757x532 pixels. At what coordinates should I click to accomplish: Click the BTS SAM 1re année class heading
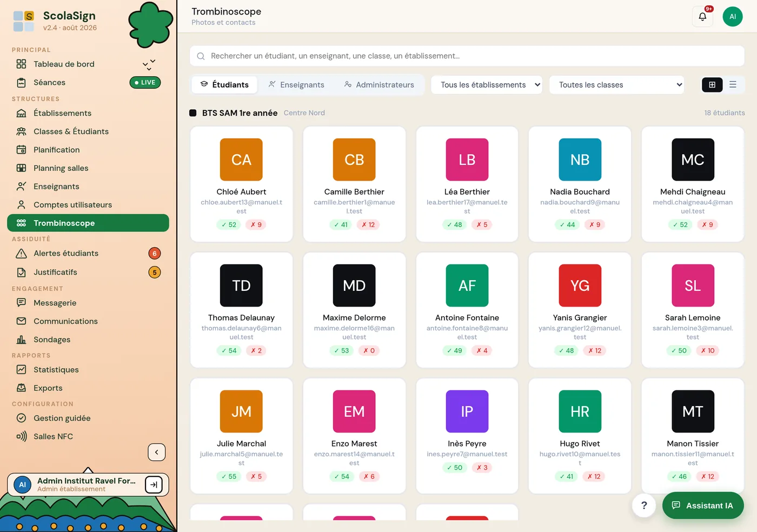coord(240,113)
